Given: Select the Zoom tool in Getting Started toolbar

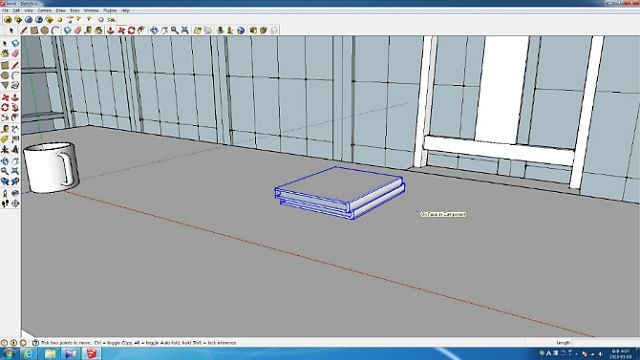Looking at the screenshot, I should click(175, 30).
